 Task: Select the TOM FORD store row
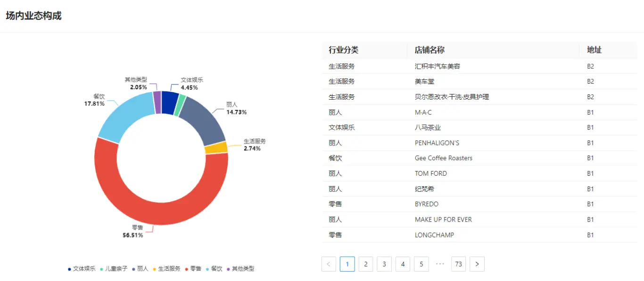(x=479, y=173)
